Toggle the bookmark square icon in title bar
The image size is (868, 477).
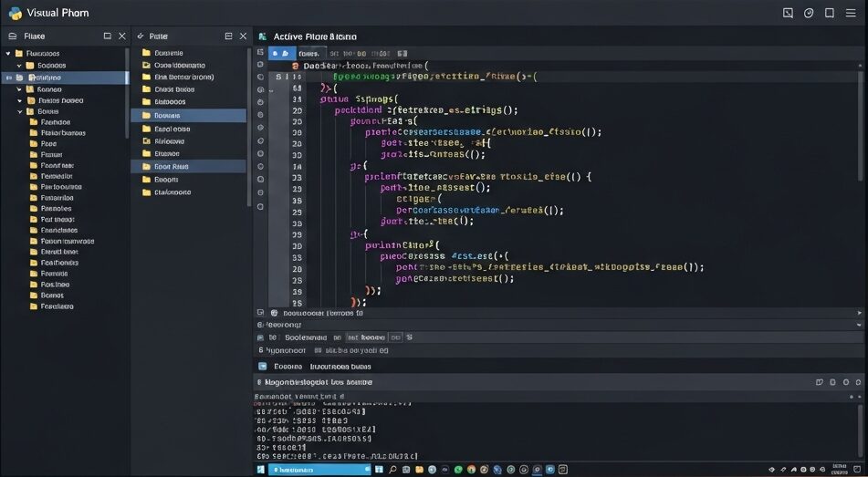[x=830, y=13]
